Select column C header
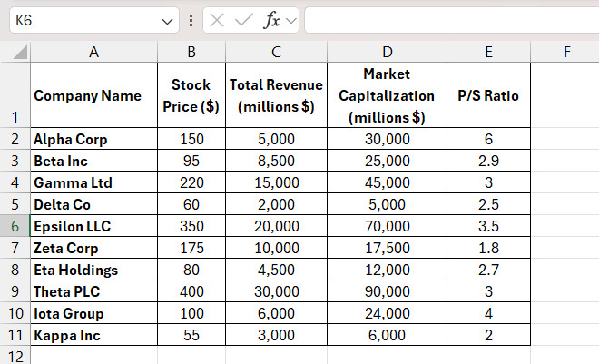This screenshot has width=599, height=364. point(276,52)
